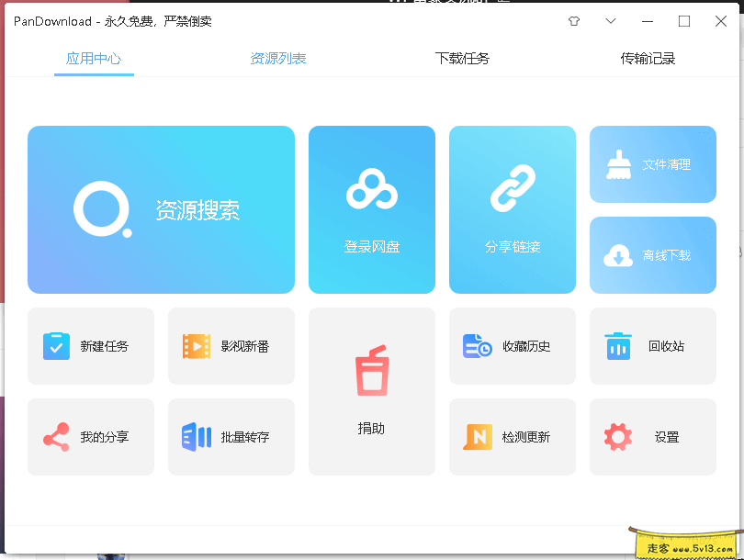744x560 pixels.
Task: Start 离线下载 offline download
Action: coord(652,255)
